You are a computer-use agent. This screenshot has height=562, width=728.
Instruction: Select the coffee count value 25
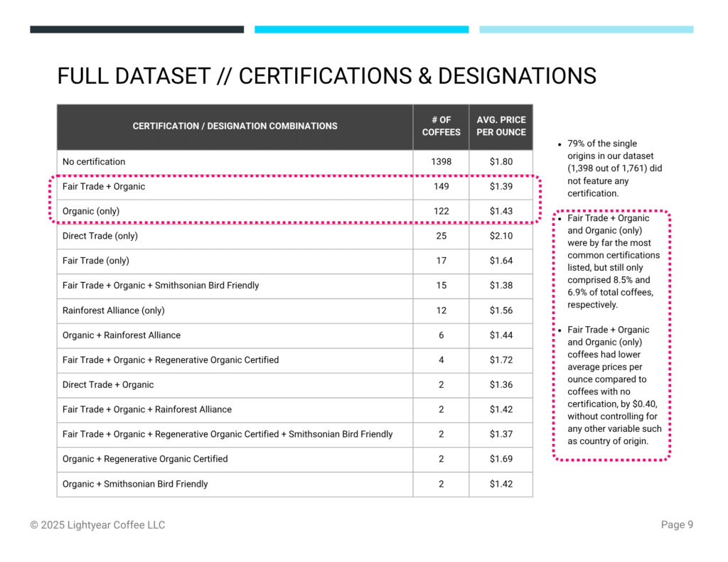(x=441, y=236)
